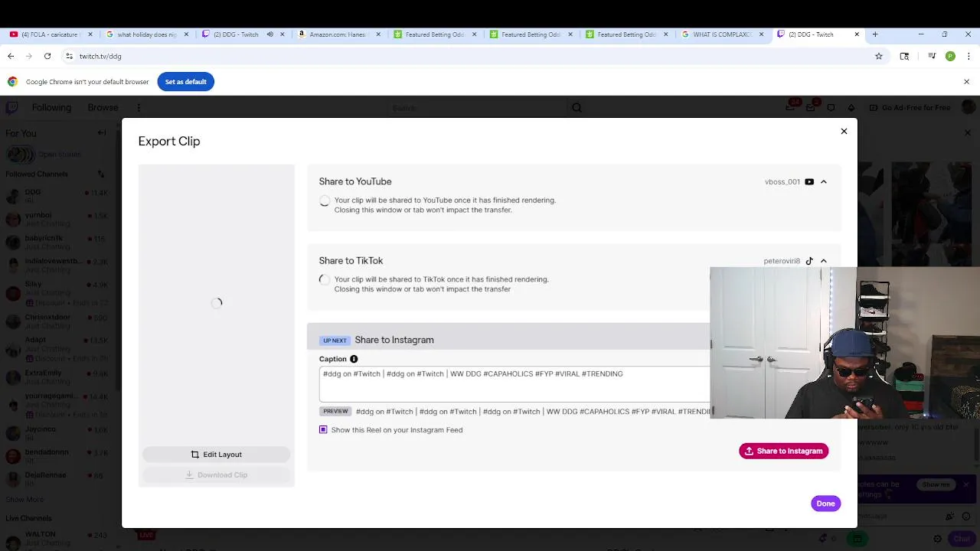Image resolution: width=980 pixels, height=551 pixels.
Task: Click the Share to Instagram button
Action: (x=783, y=451)
